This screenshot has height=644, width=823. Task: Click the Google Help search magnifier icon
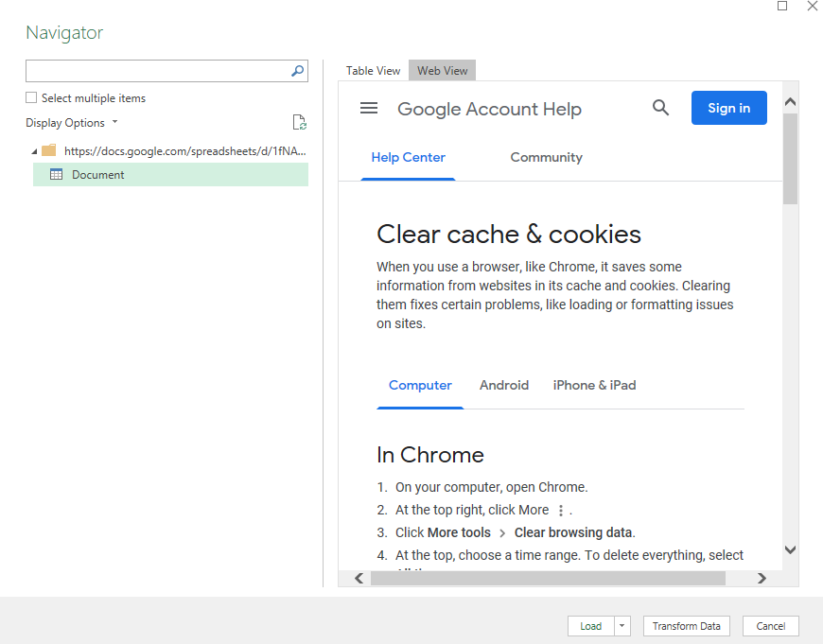click(661, 108)
